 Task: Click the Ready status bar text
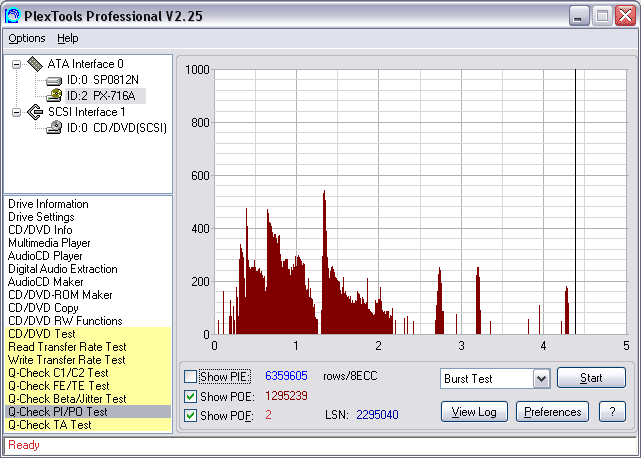pos(24,445)
